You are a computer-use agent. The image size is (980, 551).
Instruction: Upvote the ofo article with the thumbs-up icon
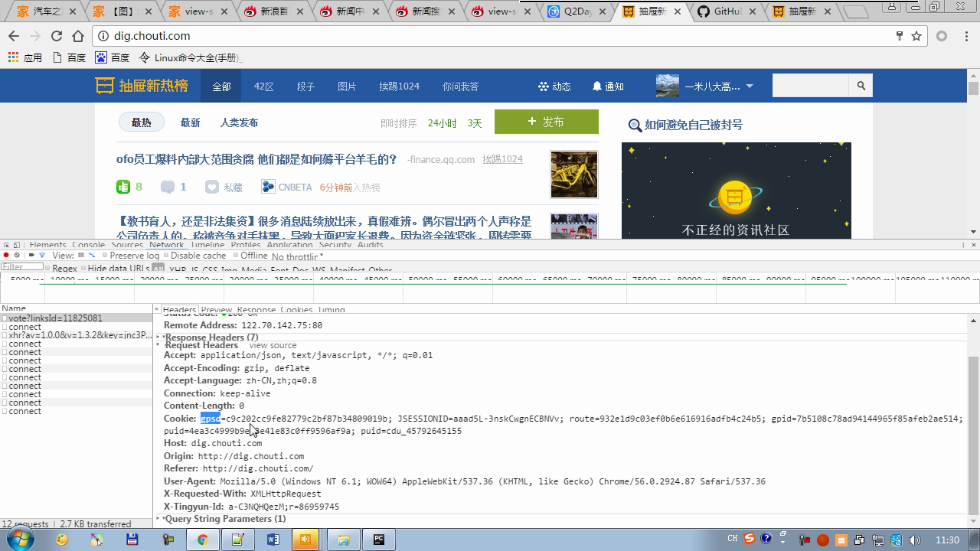[123, 186]
